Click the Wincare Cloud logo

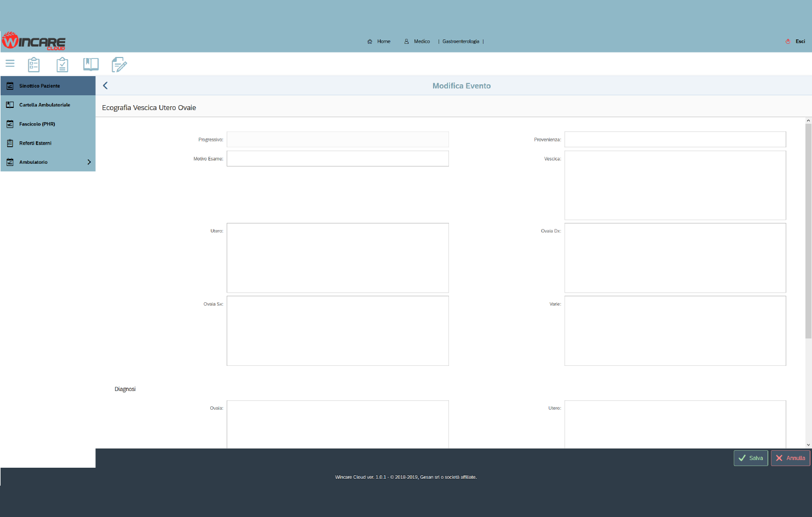coord(34,41)
